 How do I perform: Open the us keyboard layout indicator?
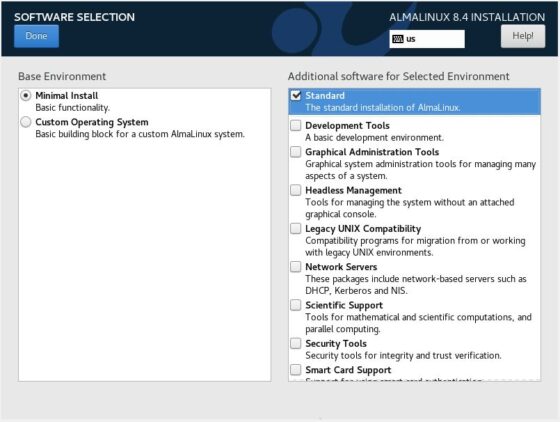click(427, 39)
